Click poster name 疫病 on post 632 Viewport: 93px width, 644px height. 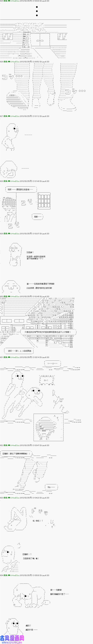coord(5,445)
